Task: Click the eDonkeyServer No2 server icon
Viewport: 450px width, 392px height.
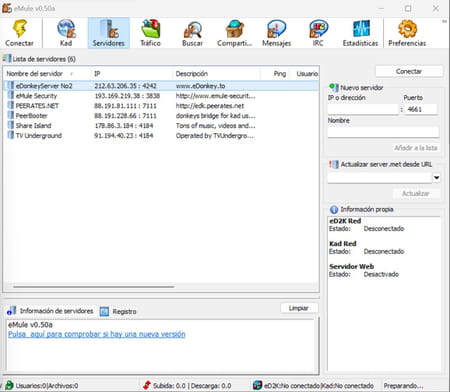Action: coord(11,86)
